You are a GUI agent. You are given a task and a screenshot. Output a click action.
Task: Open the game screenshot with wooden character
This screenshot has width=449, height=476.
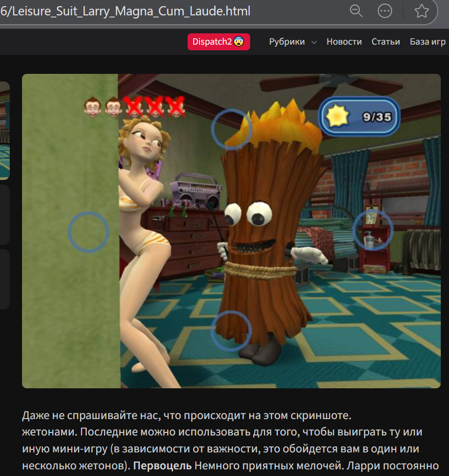pyautogui.click(x=231, y=231)
